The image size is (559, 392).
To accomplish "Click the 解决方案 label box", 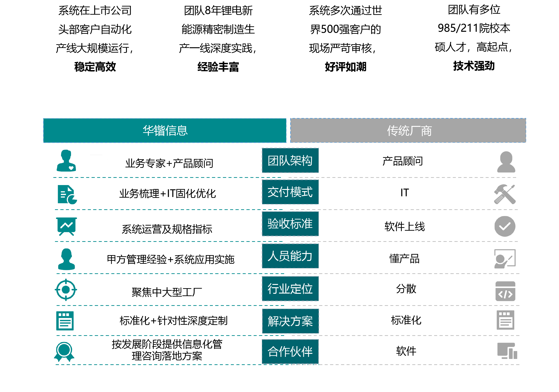I will (290, 321).
